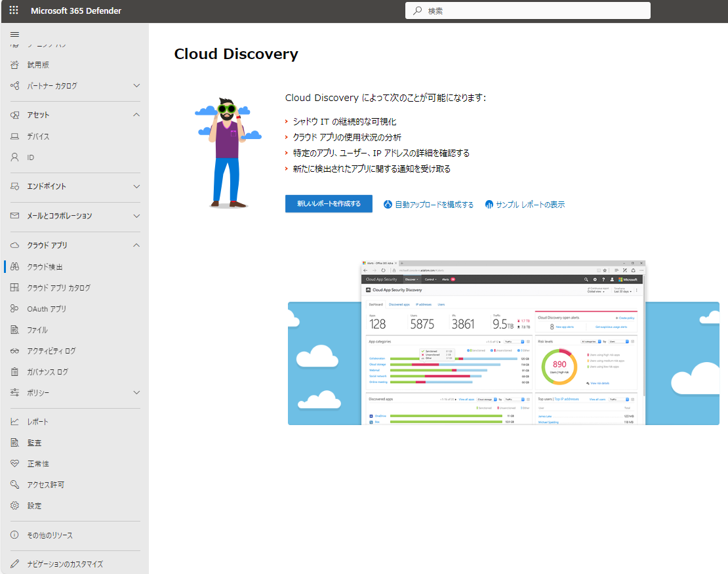Open デバイス icon in sidebar
728x574 pixels.
pyautogui.click(x=15, y=136)
